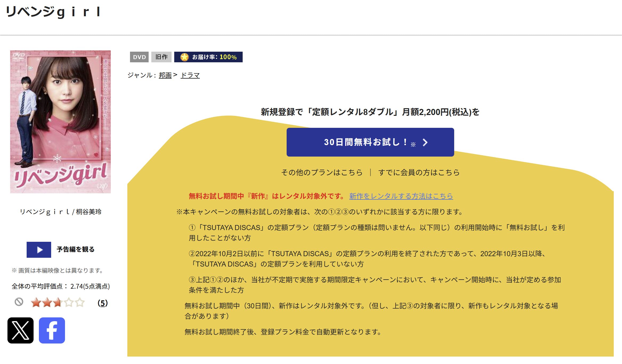Click the average rating text 2.74(5点満点)
Viewport: 622px width, 364px height.
click(x=90, y=286)
